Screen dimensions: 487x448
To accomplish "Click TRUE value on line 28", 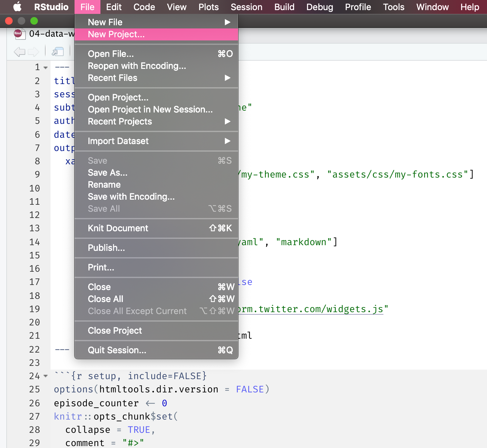I will 139,430.
